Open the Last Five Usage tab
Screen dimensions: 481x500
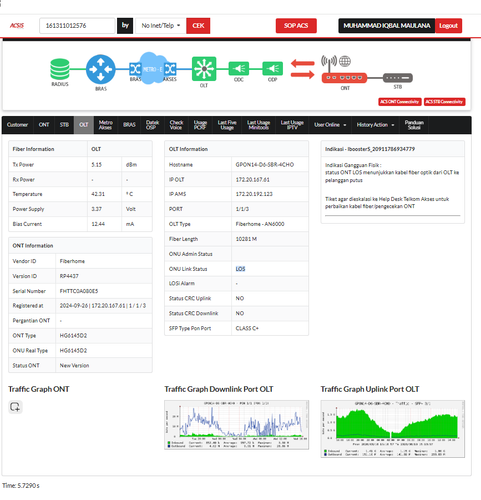(x=227, y=125)
